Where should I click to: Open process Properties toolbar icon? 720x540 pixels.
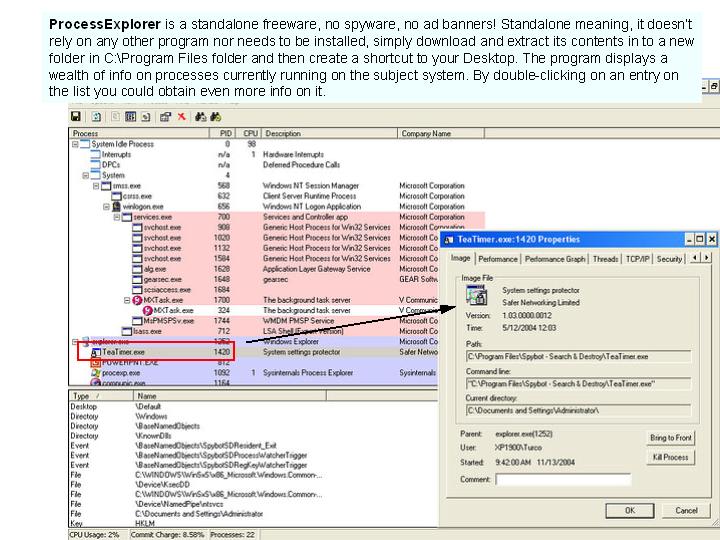pyautogui.click(x=165, y=117)
